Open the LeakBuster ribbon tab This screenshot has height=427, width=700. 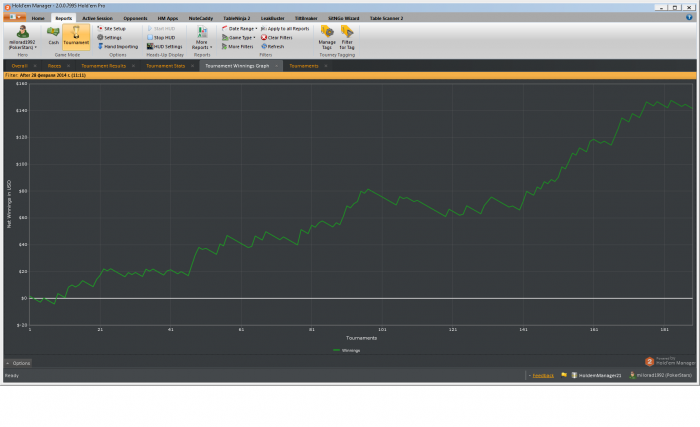(272, 18)
